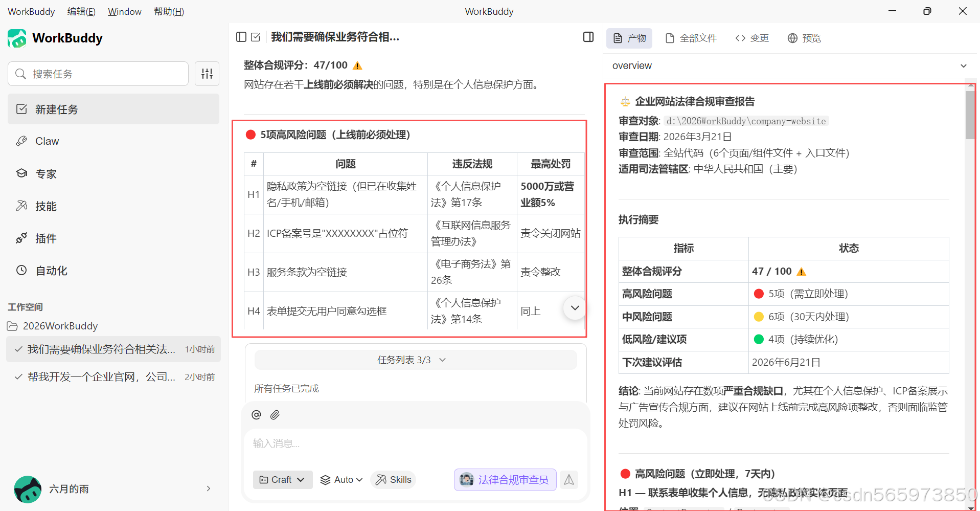Open the 产物 tab
This screenshot has width=980, height=511.
(x=629, y=38)
